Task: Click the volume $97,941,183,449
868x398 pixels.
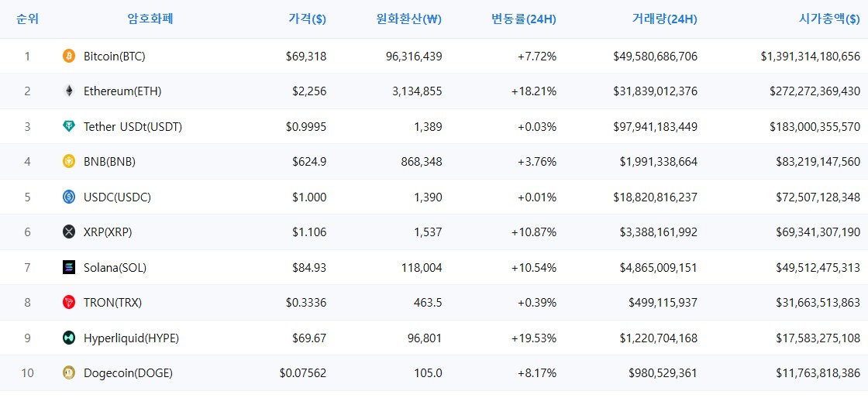Action: point(656,126)
